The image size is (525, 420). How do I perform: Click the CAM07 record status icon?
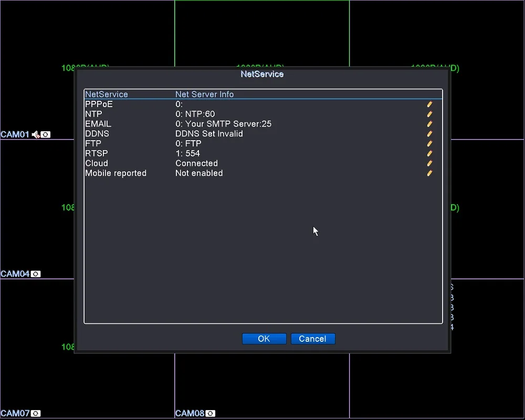36,413
